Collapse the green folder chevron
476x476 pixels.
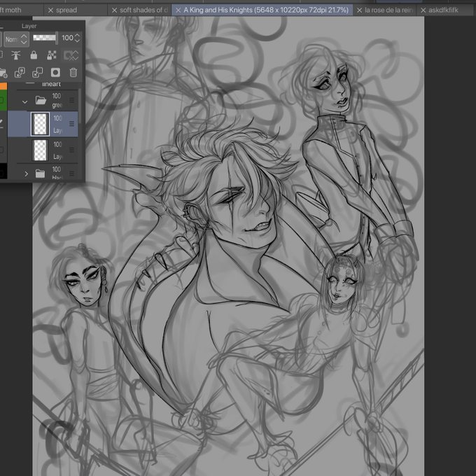click(x=25, y=102)
